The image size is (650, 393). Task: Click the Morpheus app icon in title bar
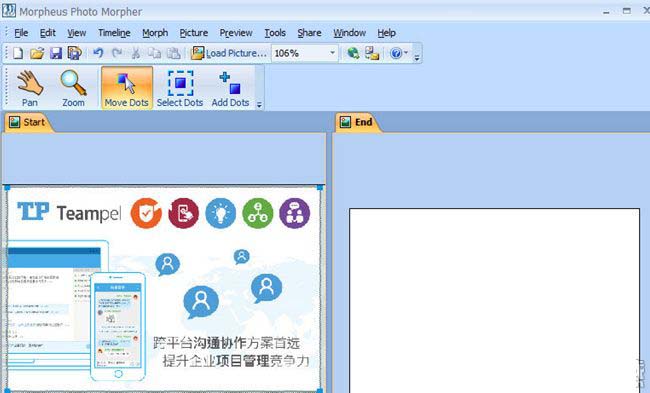pyautogui.click(x=8, y=10)
